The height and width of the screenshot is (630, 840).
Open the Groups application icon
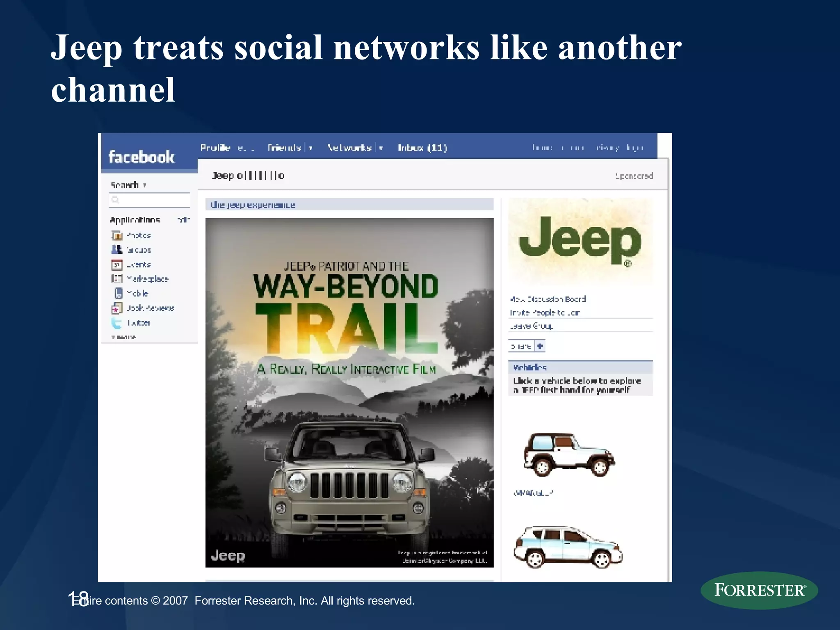point(117,250)
